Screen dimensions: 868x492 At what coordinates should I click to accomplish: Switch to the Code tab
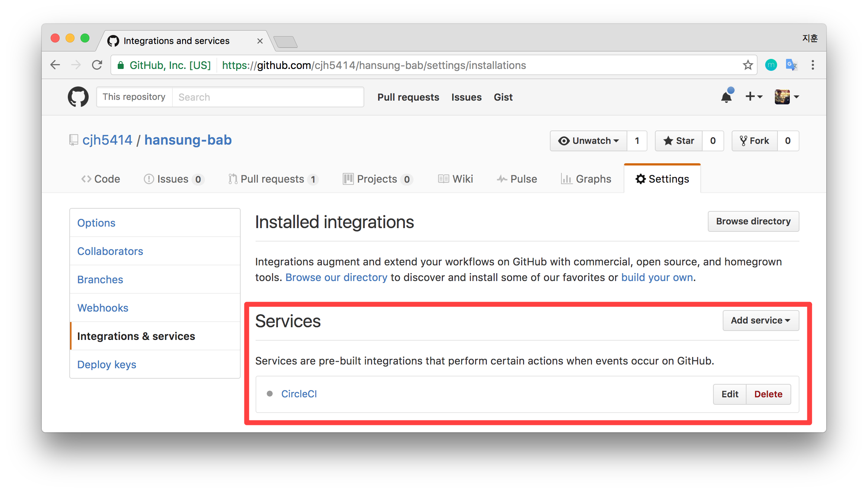[x=101, y=179]
